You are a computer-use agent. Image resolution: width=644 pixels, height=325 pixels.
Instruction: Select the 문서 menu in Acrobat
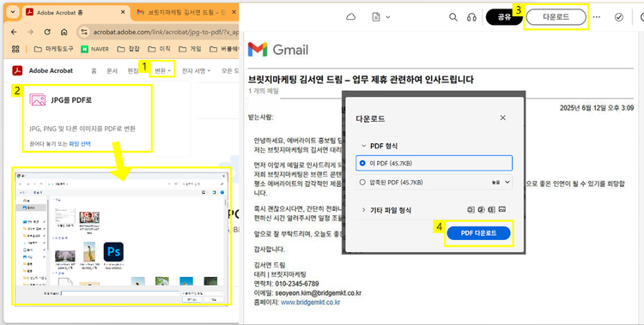point(112,71)
